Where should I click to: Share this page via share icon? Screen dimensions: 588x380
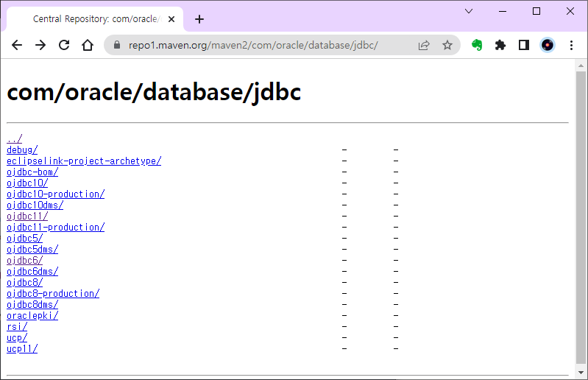tap(424, 46)
